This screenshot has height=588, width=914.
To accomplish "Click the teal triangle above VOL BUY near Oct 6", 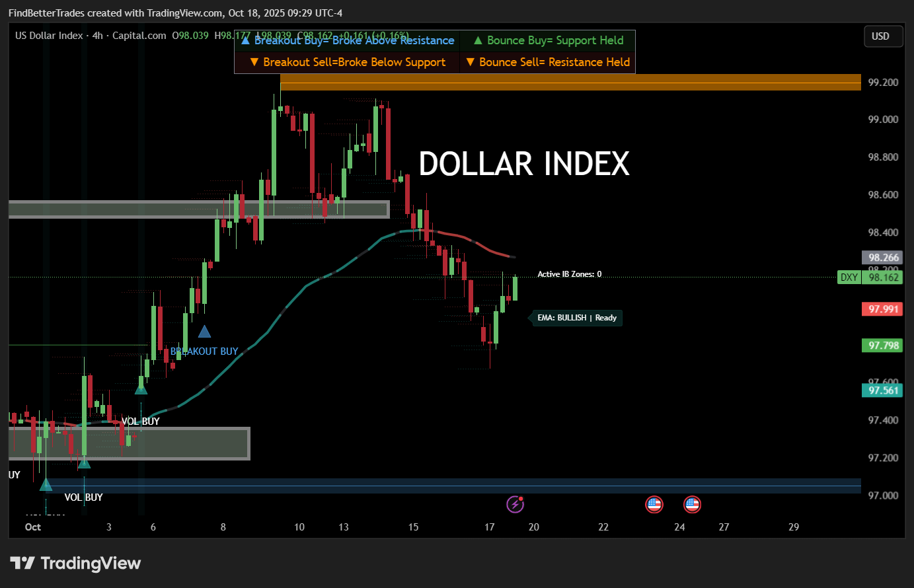I will [141, 388].
